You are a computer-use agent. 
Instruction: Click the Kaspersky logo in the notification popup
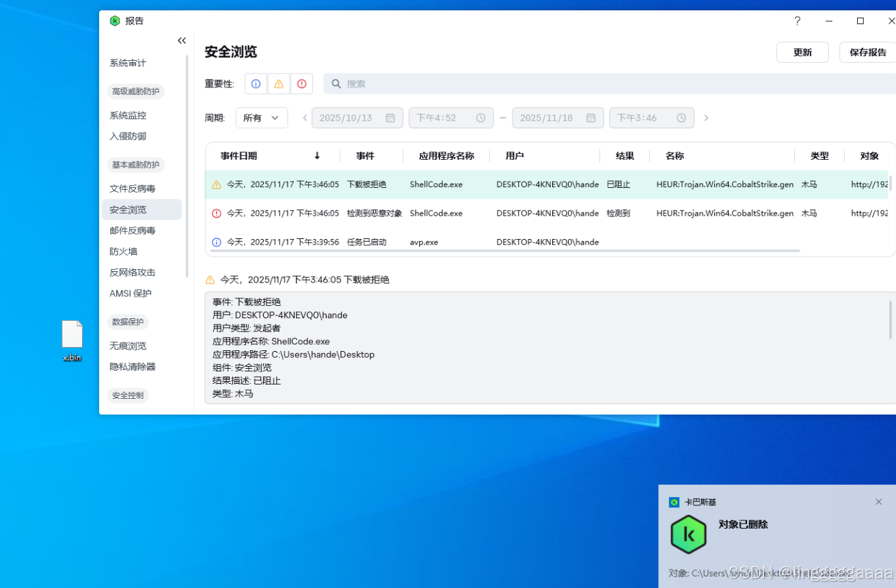[x=688, y=534]
